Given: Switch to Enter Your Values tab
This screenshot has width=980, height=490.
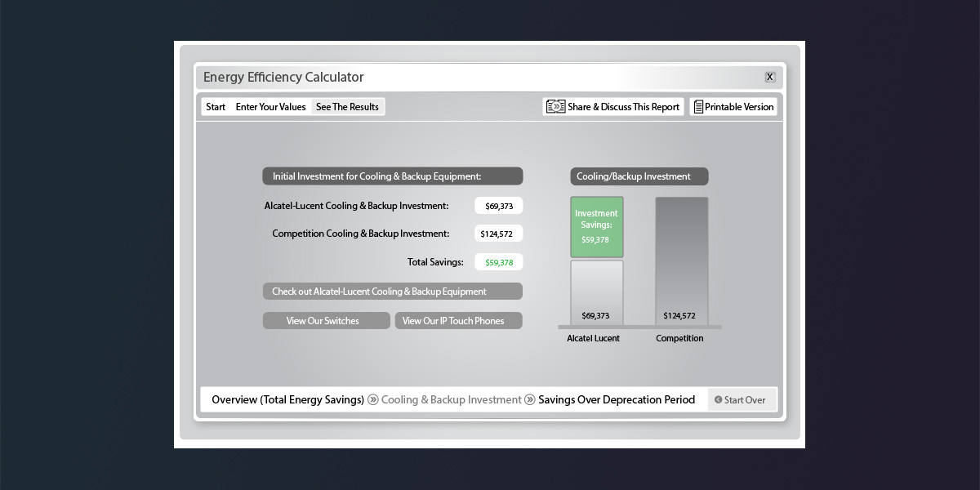Looking at the screenshot, I should click(270, 107).
